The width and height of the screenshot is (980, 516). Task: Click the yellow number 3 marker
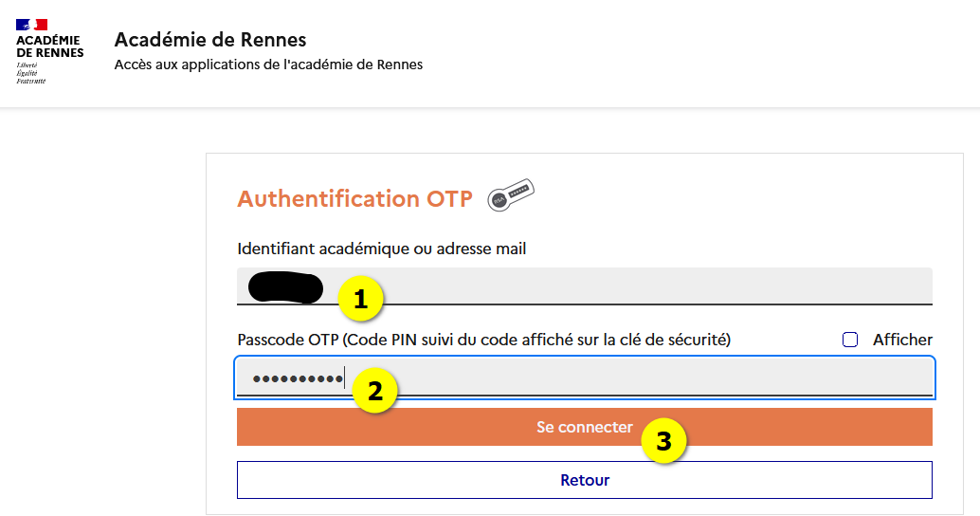pos(664,442)
